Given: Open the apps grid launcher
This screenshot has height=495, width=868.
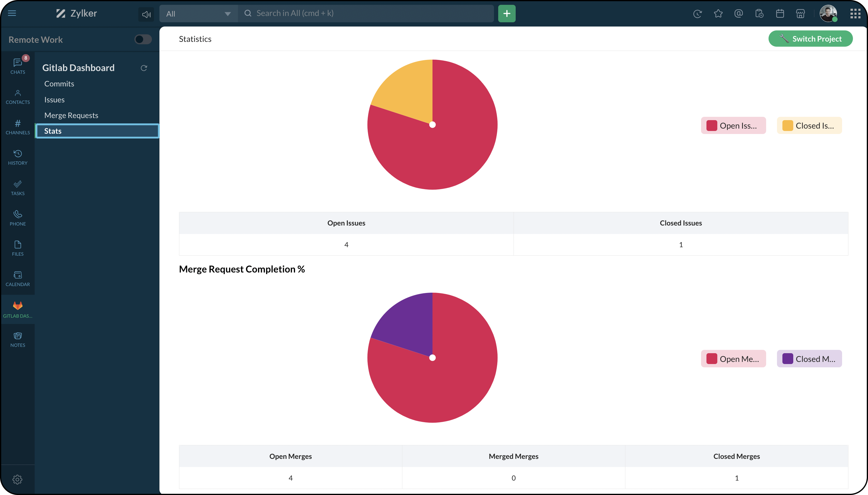Looking at the screenshot, I should pyautogui.click(x=855, y=14).
